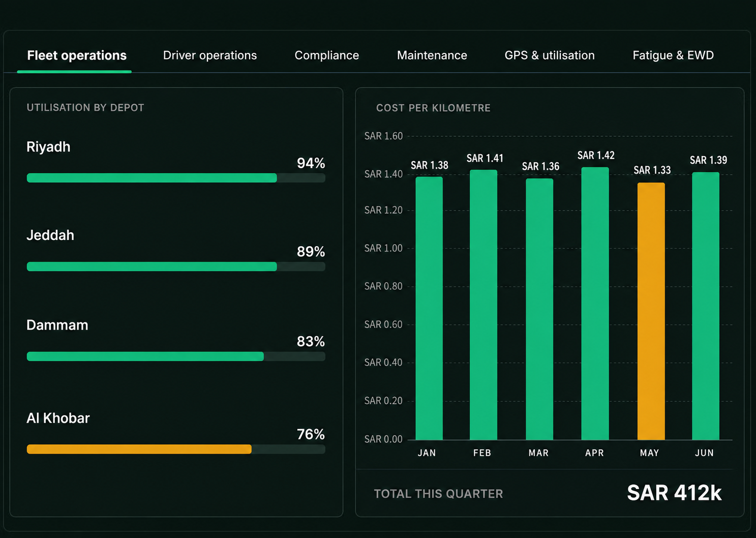
Task: Click the FEB bar in the chart
Action: pyautogui.click(x=483, y=305)
